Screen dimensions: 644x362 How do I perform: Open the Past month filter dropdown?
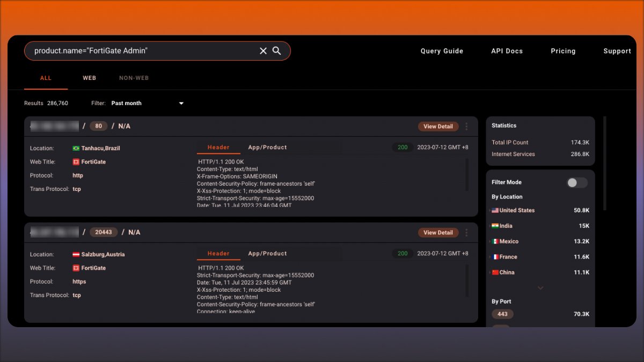coord(147,103)
